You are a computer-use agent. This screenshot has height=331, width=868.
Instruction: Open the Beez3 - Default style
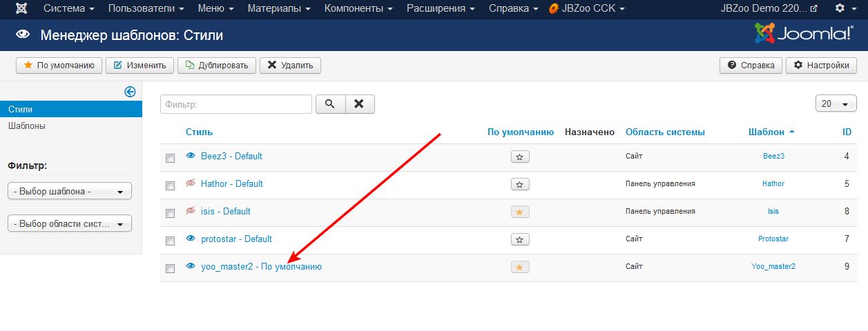231,156
